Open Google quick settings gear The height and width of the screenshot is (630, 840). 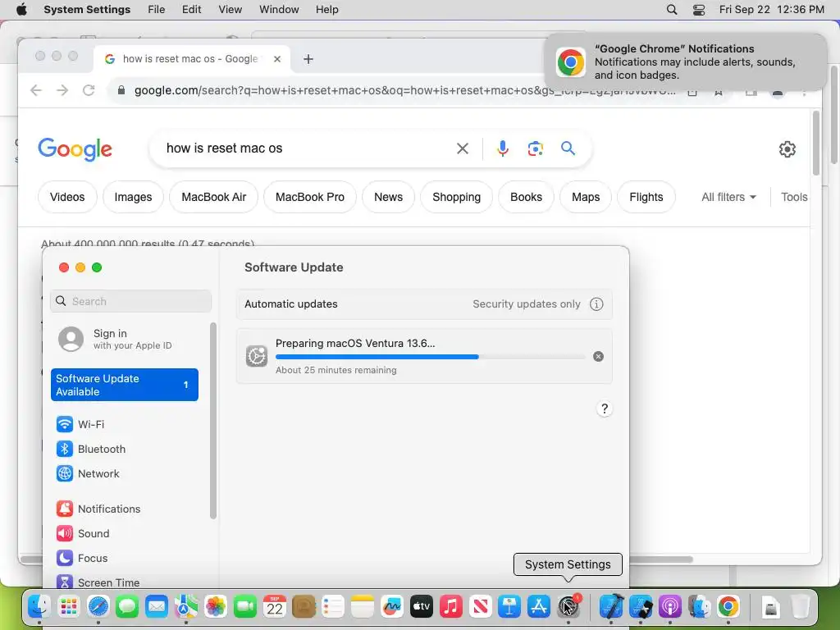click(x=787, y=149)
